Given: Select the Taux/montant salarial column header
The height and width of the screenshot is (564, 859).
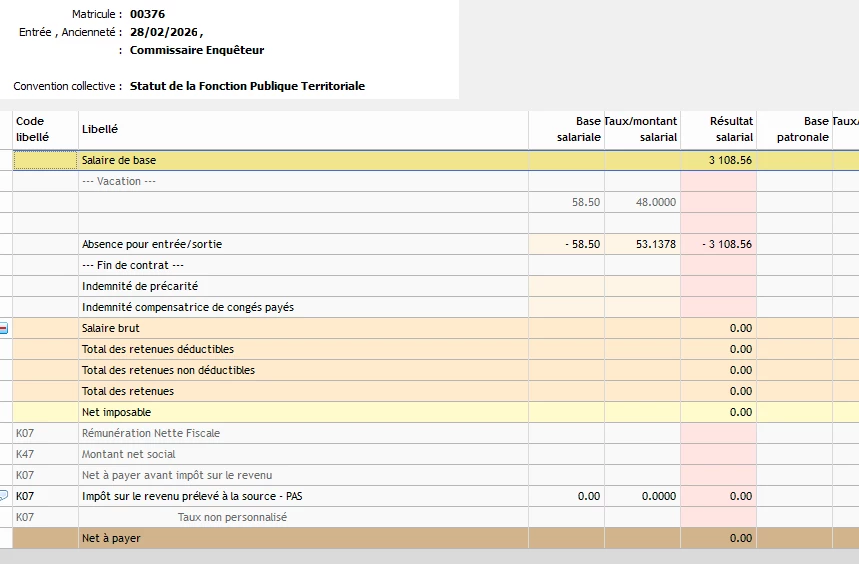Looking at the screenshot, I should 641,129.
